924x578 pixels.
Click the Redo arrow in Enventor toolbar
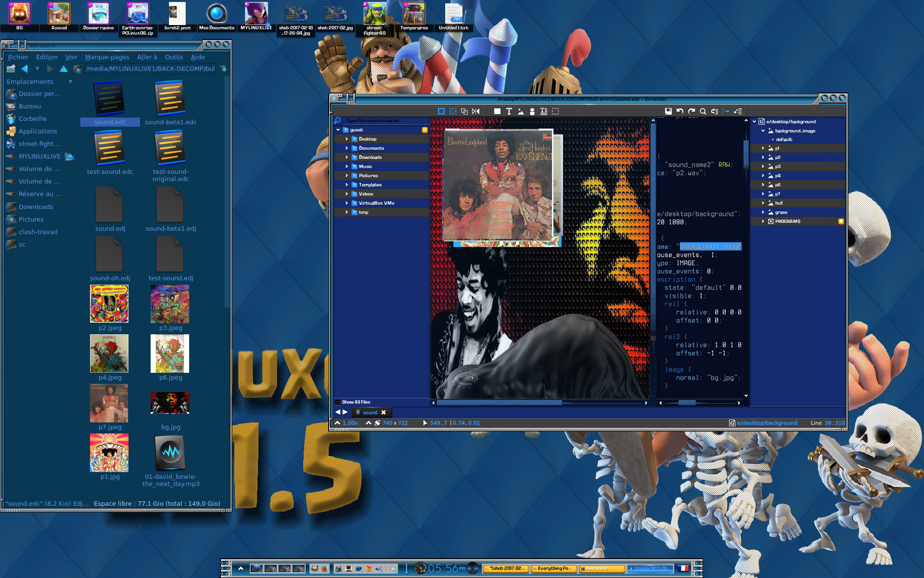click(x=692, y=111)
